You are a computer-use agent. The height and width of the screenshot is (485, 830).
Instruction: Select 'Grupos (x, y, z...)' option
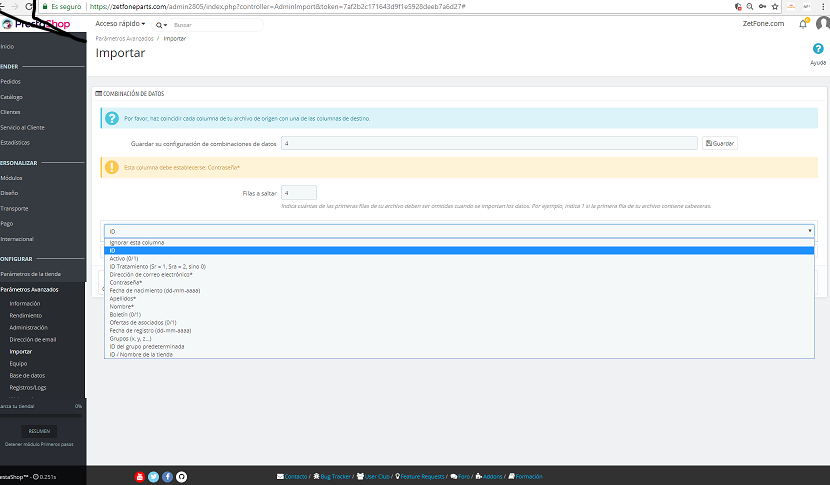click(x=459, y=338)
